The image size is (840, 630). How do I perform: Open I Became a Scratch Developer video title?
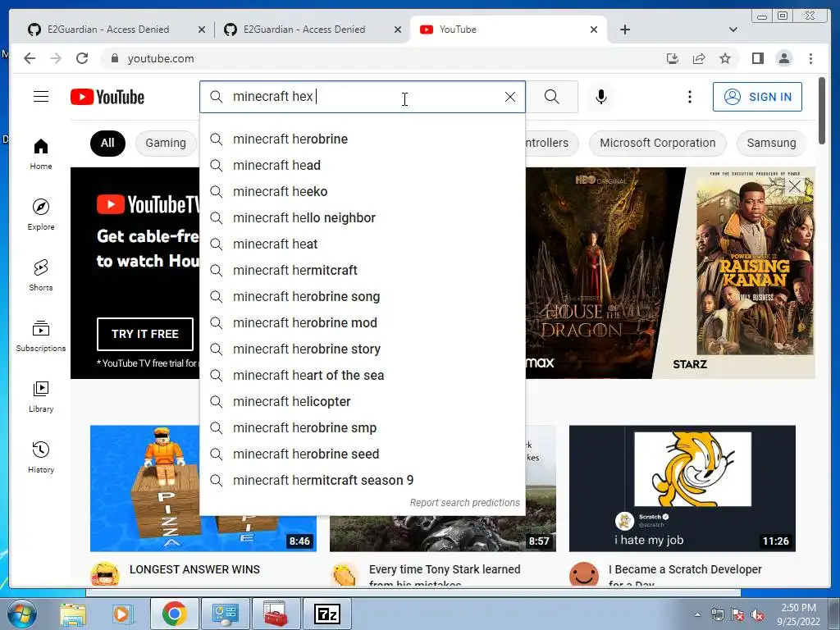[x=685, y=577]
